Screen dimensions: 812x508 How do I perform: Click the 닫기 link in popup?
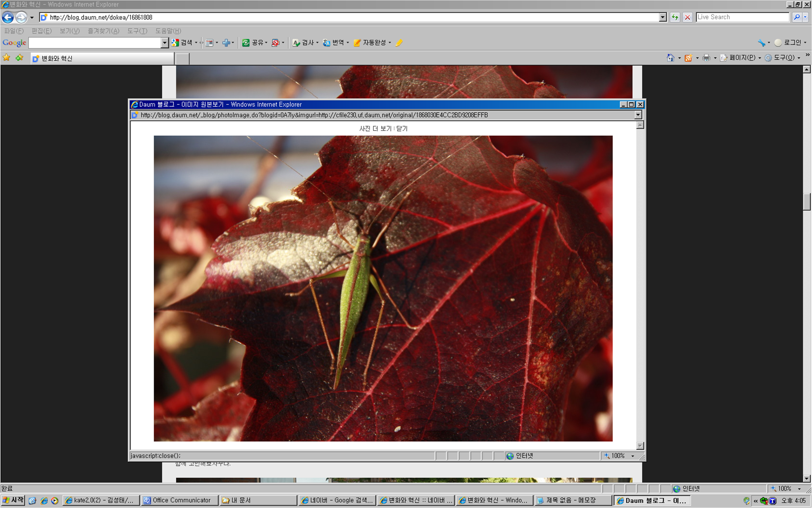click(x=402, y=129)
